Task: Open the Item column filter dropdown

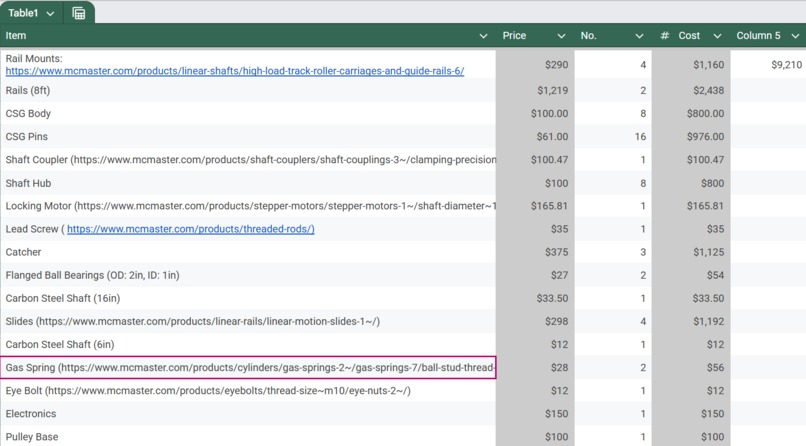Action: point(483,36)
